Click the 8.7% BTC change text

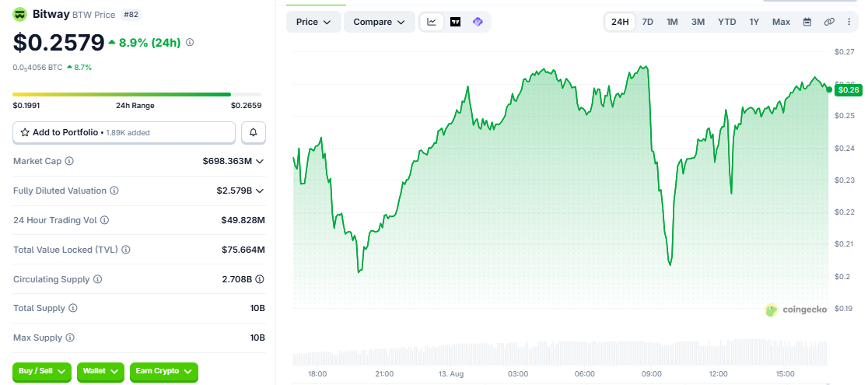coord(82,68)
